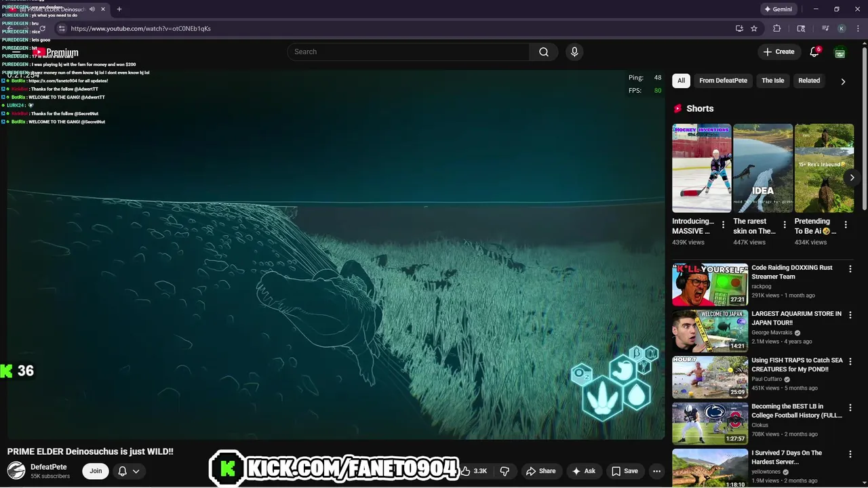Image resolution: width=868 pixels, height=488 pixels.
Task: Open Using FISH TRAPS to Catch SEA CREATURES title
Action: 797,365
